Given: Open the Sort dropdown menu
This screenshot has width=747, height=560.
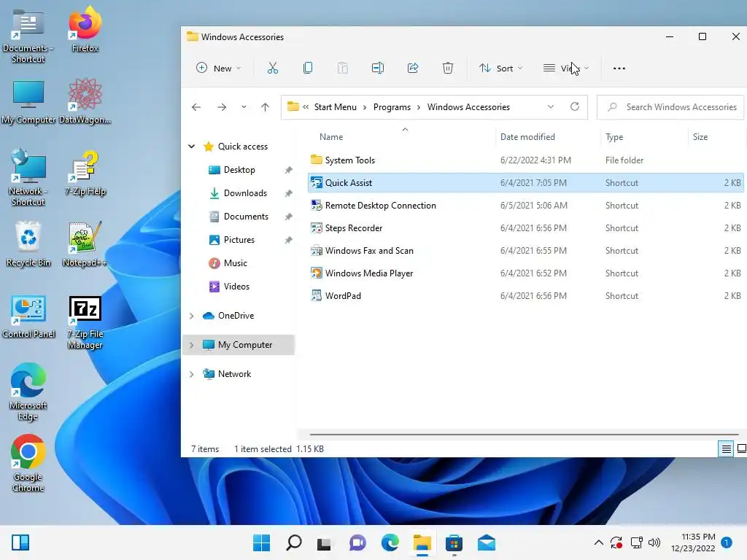Looking at the screenshot, I should point(501,68).
